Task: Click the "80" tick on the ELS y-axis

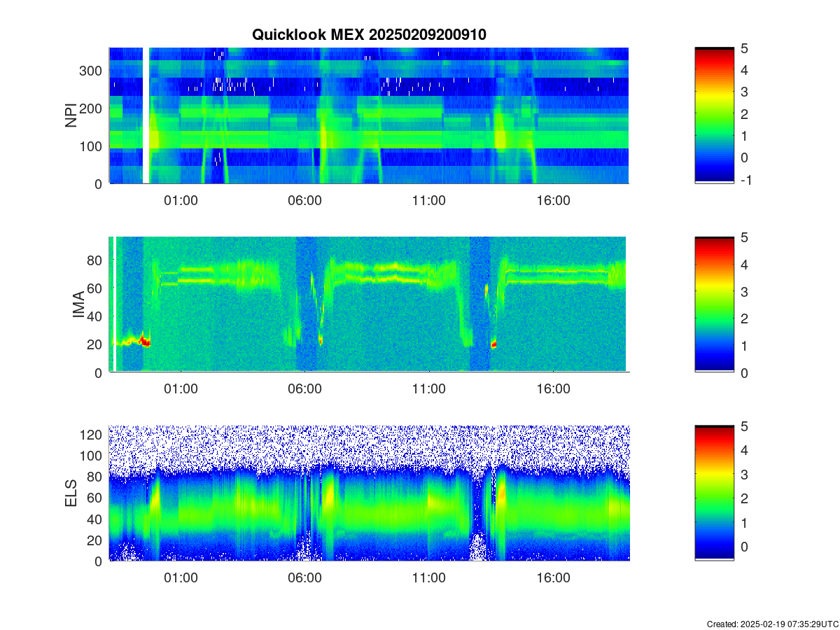Action: tap(96, 477)
